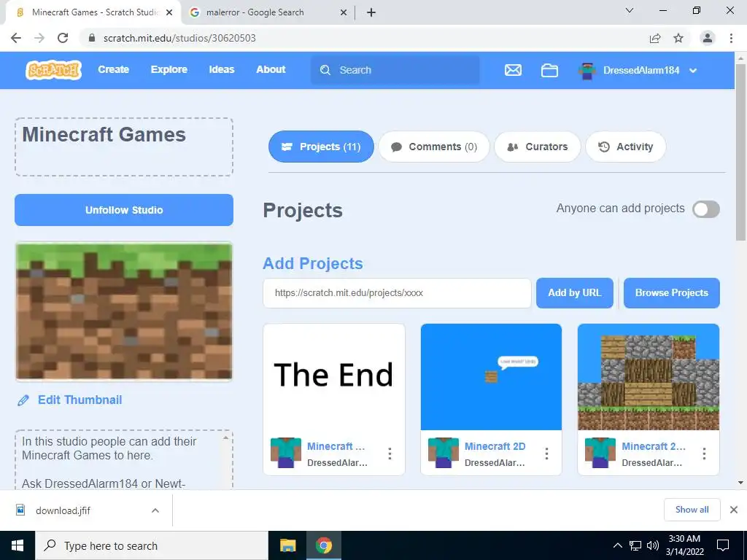Open the My Stuff folder icon

point(549,70)
